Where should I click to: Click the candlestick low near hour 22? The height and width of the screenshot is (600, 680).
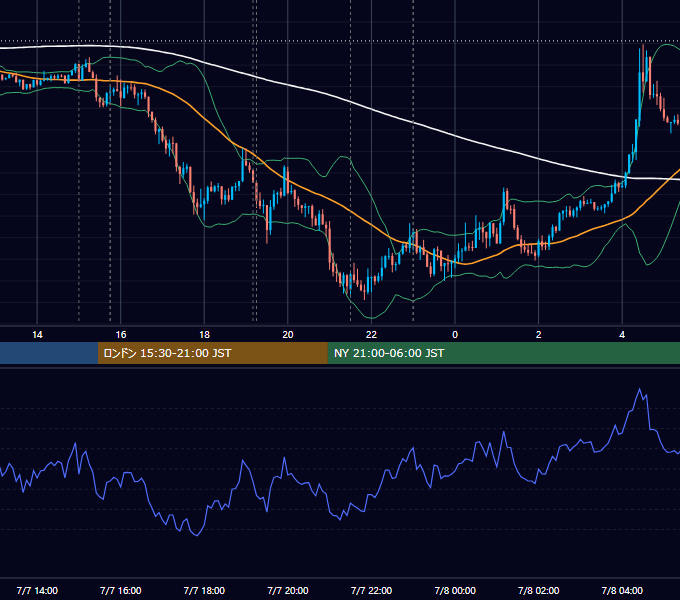[x=365, y=297]
